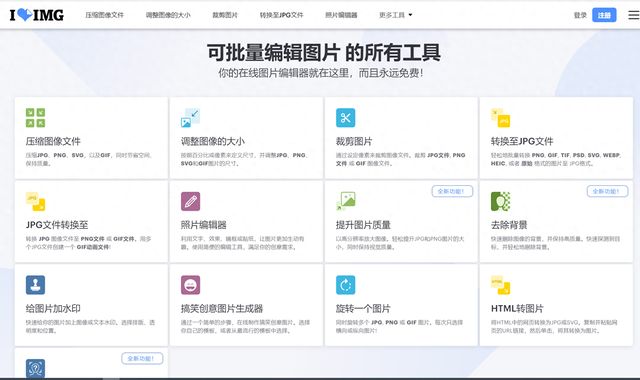Click the iLoveIMG logo

click(37, 15)
